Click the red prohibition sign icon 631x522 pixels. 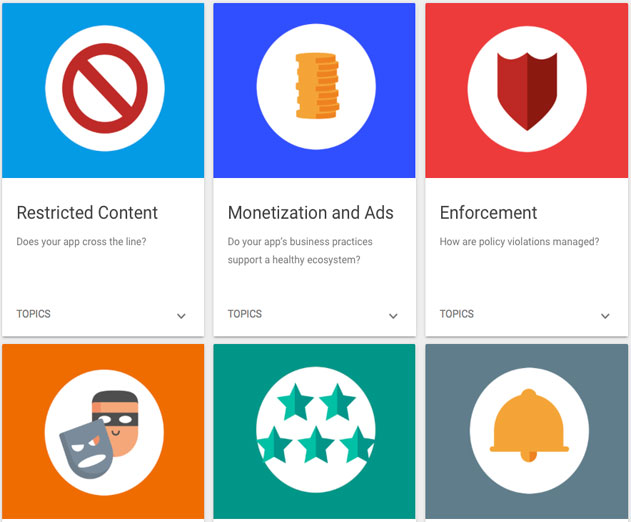coord(105,88)
